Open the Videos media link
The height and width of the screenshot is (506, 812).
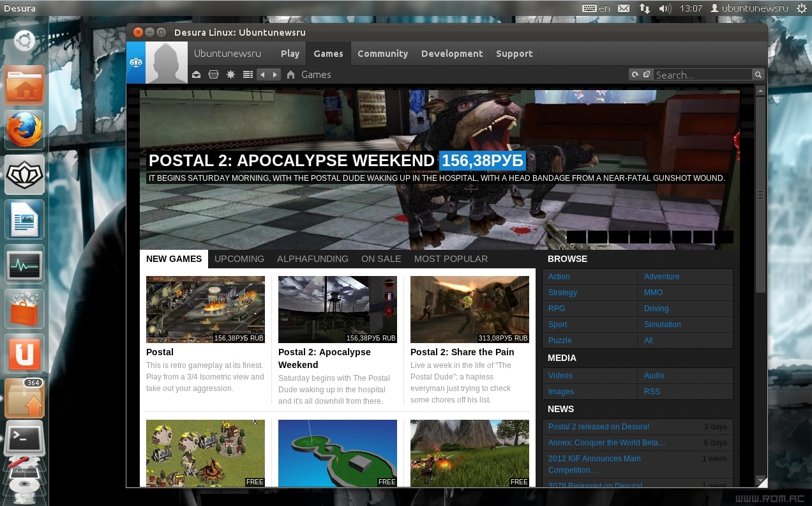pyautogui.click(x=560, y=376)
